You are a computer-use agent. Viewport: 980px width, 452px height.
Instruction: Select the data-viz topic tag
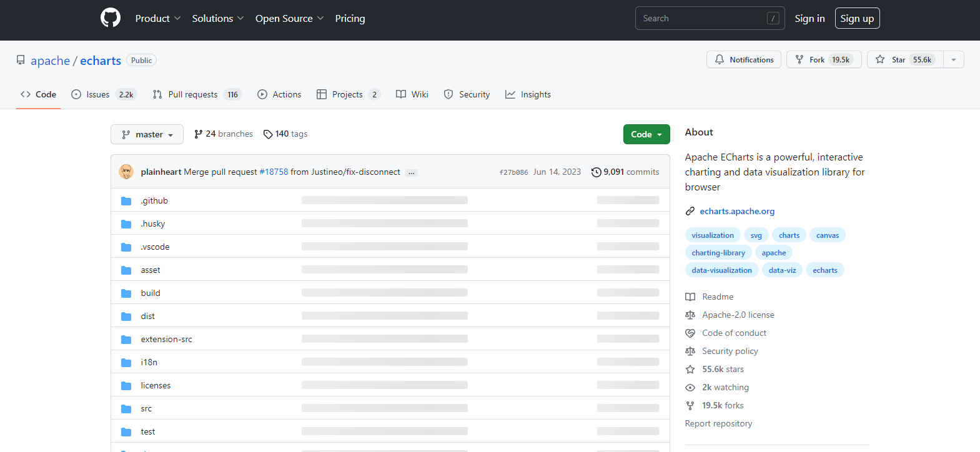pyautogui.click(x=783, y=270)
